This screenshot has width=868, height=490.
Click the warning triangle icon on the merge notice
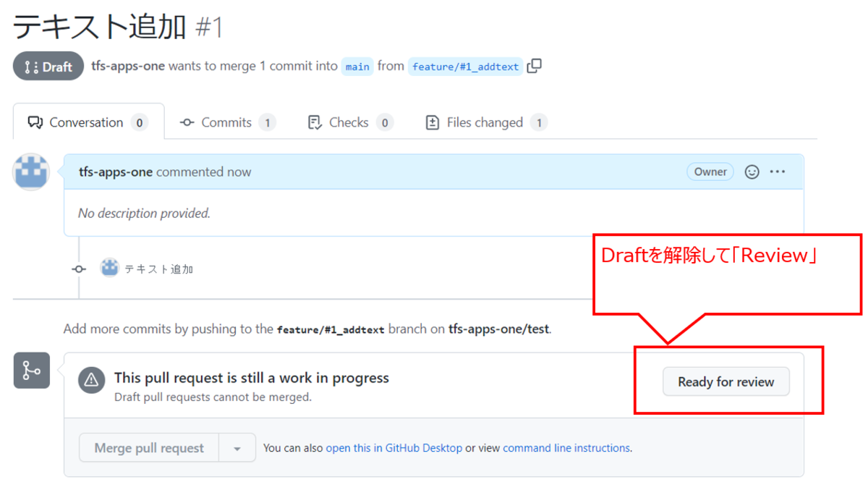92,378
